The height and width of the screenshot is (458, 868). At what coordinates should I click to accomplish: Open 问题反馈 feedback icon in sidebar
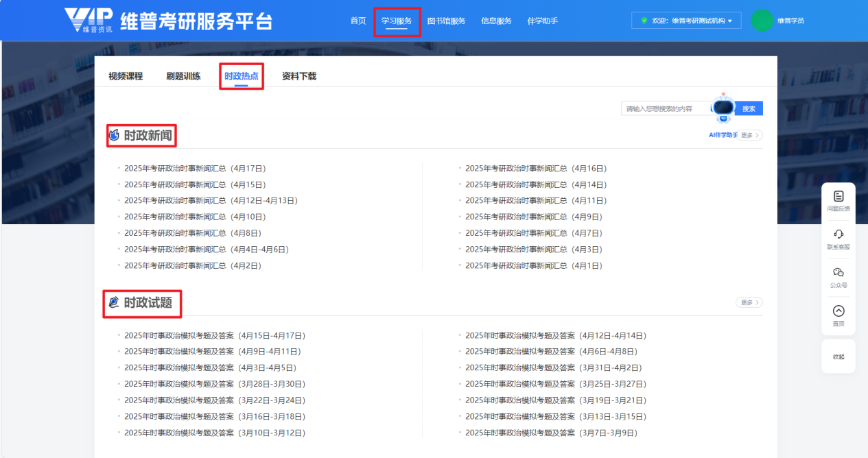pyautogui.click(x=838, y=197)
